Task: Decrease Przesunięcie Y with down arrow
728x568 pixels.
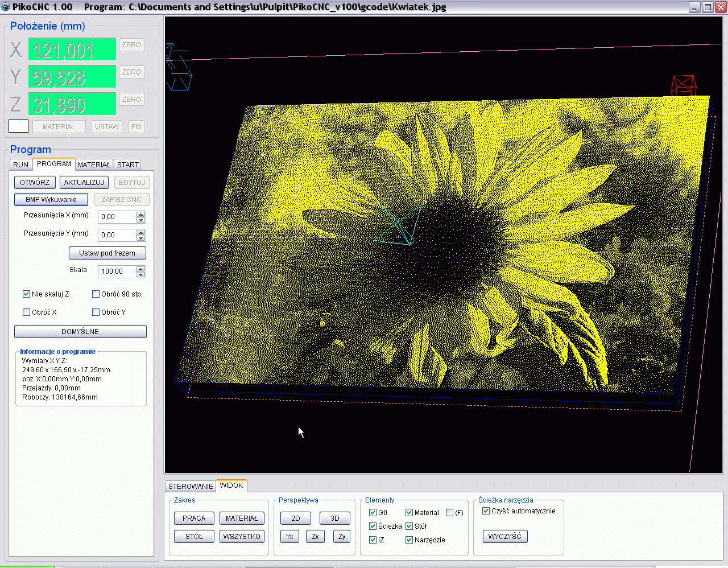Action: click(141, 238)
